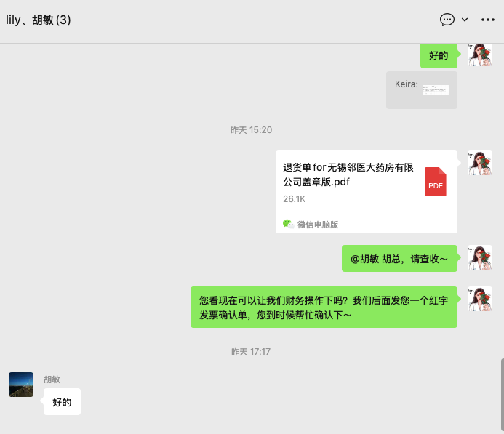Image resolution: width=504 pixels, height=434 pixels.
Task: Open the Keira quoted image thumbnail
Action: 435,90
